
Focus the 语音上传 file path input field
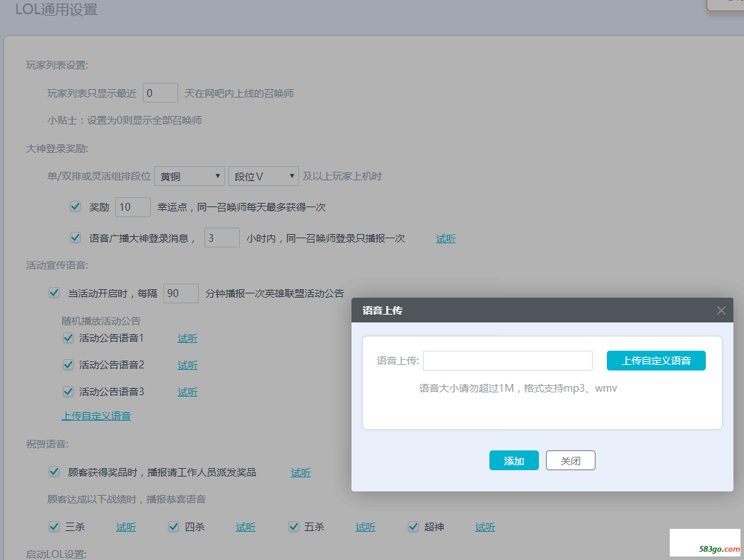(x=507, y=361)
